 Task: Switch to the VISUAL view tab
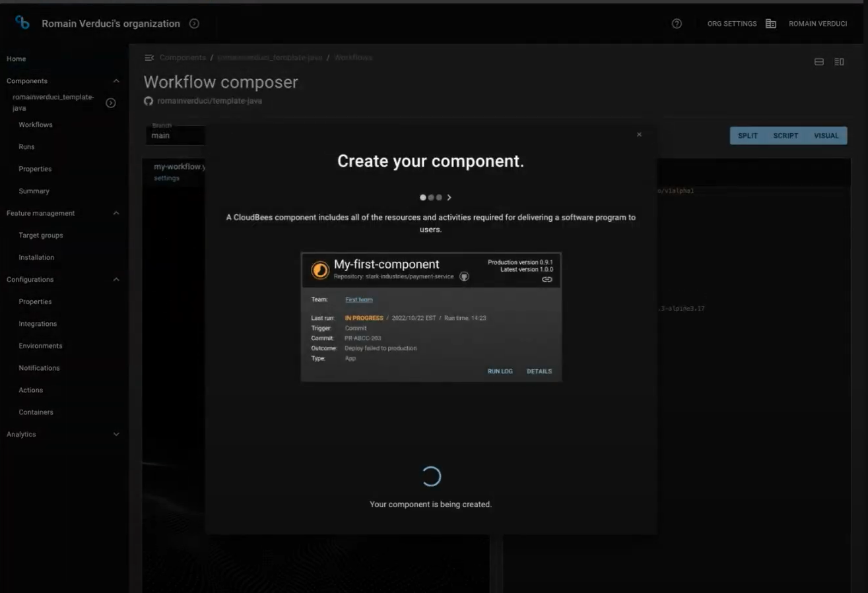pos(826,136)
